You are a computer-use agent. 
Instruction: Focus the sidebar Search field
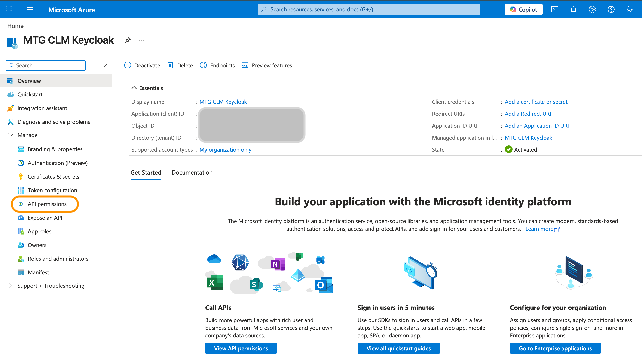pyautogui.click(x=46, y=65)
